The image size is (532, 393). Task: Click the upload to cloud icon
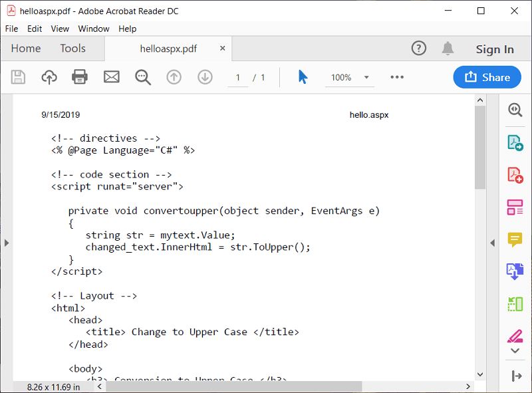click(49, 77)
